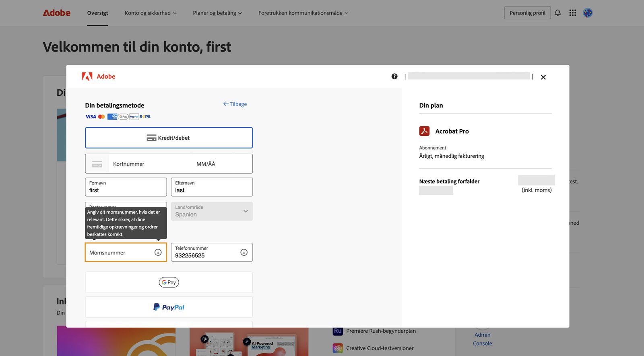Click the SEPA logo
The height and width of the screenshot is (356, 644).
tap(145, 117)
